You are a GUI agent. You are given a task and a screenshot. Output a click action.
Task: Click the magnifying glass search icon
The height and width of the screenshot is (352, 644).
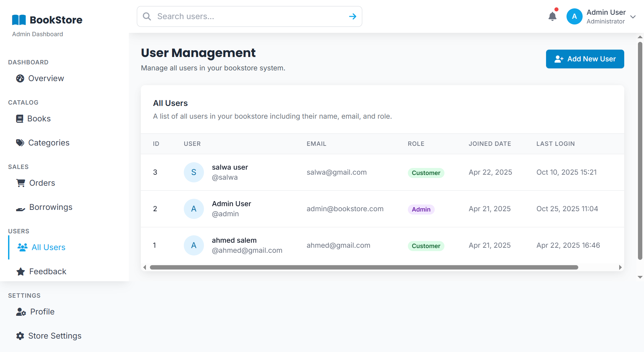coord(147,16)
